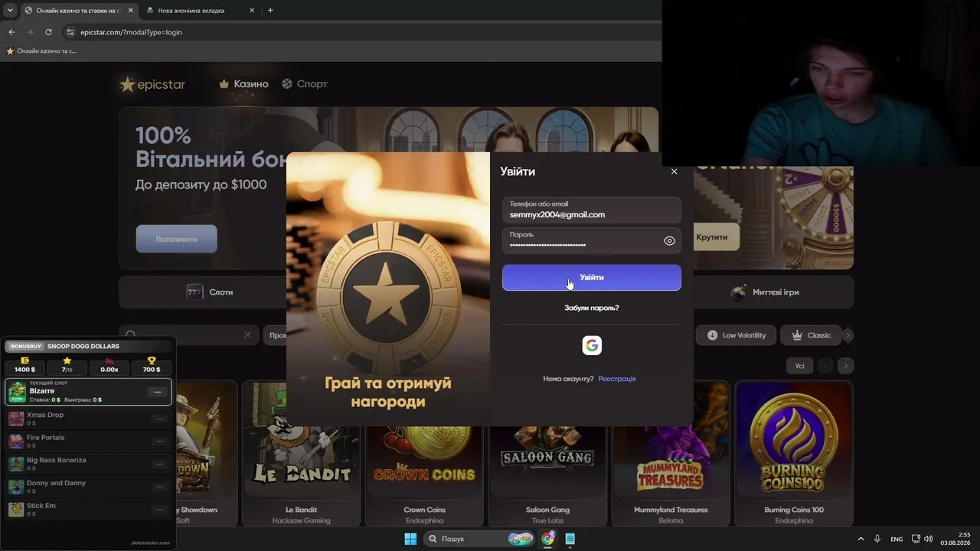Viewport: 980px width, 551px height.
Task: Close the Увійти login modal
Action: [674, 171]
